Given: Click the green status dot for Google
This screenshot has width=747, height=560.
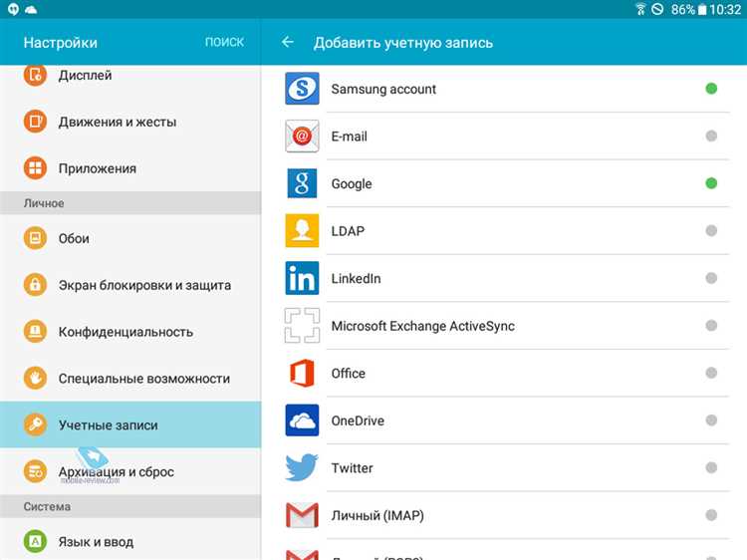Looking at the screenshot, I should point(711,183).
